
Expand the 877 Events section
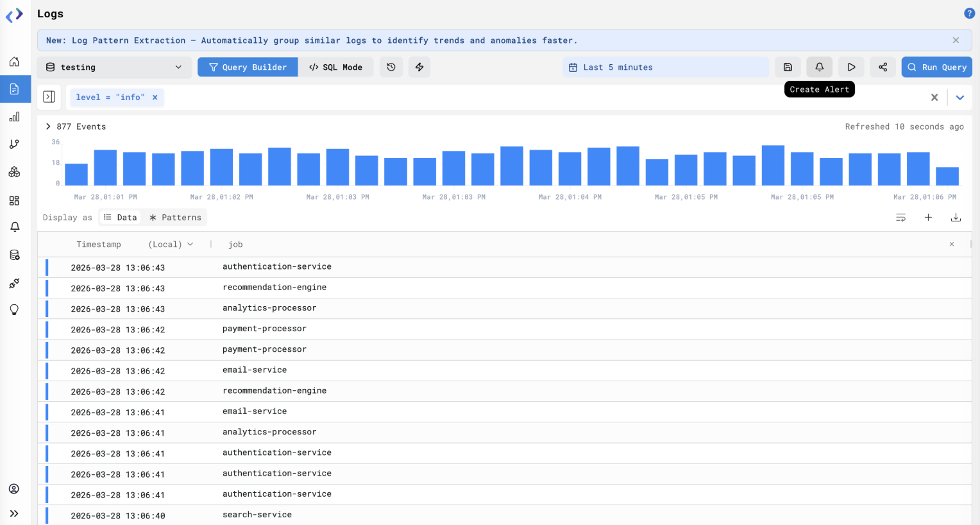click(x=47, y=126)
